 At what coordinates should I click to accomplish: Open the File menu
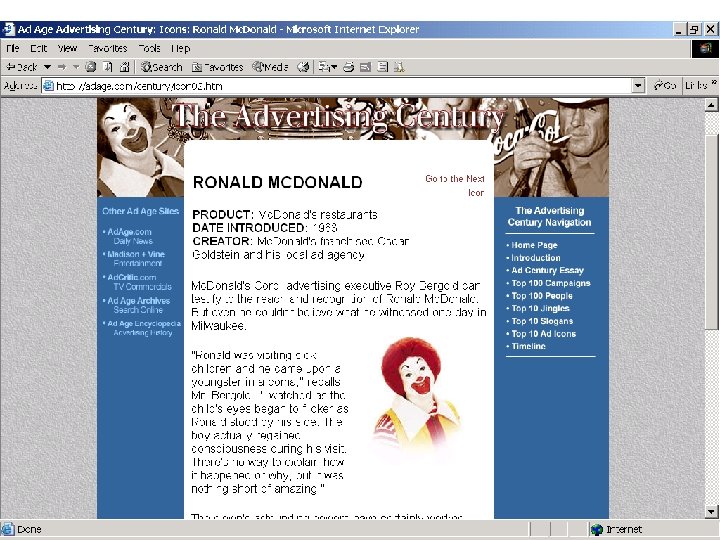[x=13, y=48]
